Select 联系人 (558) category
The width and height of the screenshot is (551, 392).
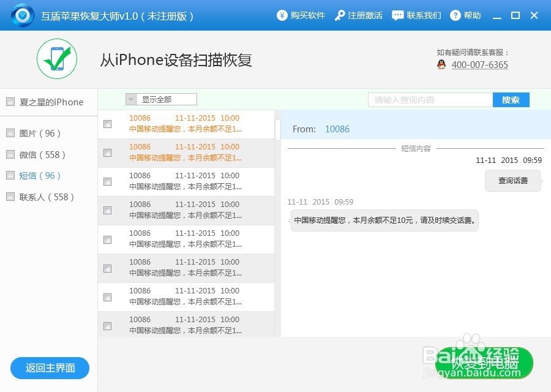pyautogui.click(x=47, y=197)
